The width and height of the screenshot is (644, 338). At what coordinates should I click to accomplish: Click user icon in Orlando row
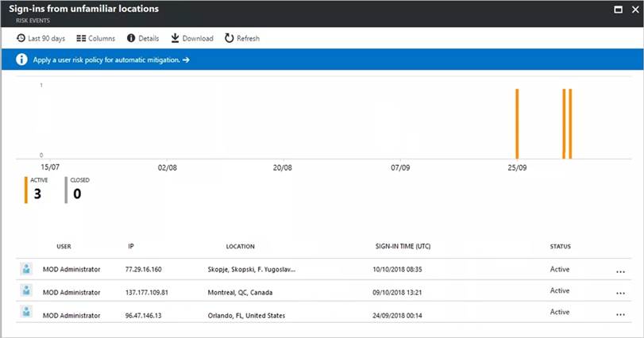click(x=26, y=313)
